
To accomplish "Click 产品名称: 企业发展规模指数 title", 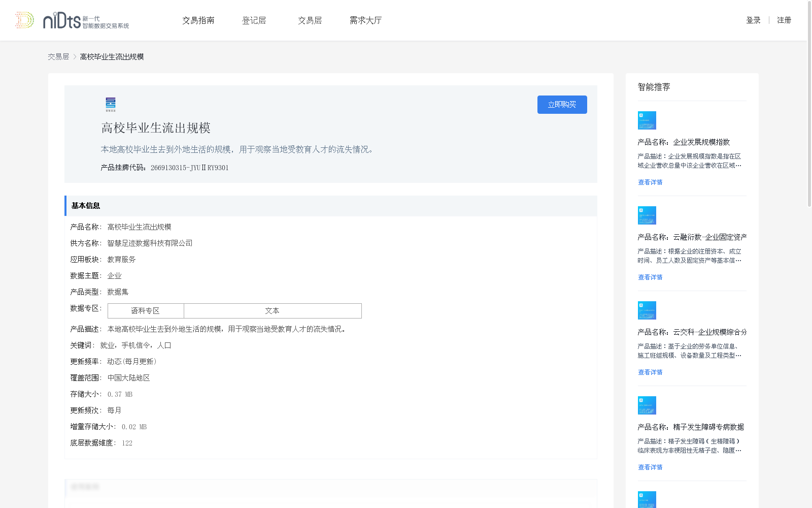I will pos(684,142).
